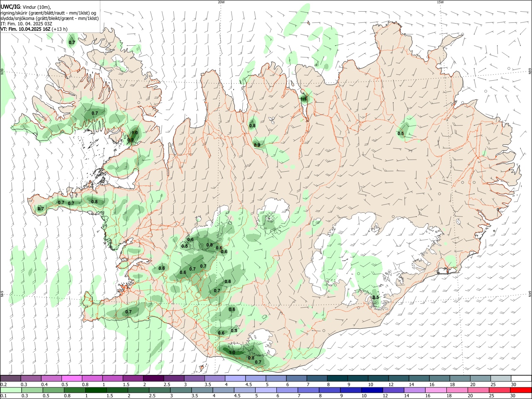532x399 pixels.
Task: Click the 'IT: Fim. 10. 04. 2025 03Z' line
Action: 26,24
